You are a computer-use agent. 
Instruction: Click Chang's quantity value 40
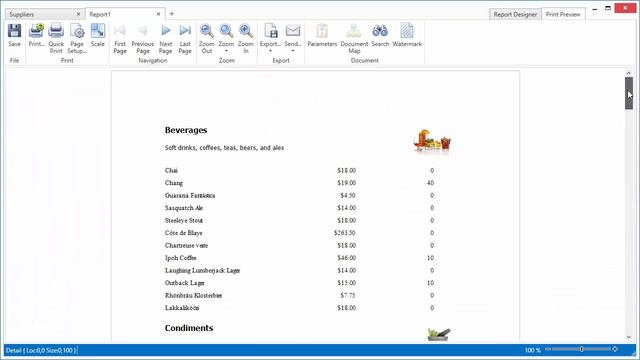[430, 183]
